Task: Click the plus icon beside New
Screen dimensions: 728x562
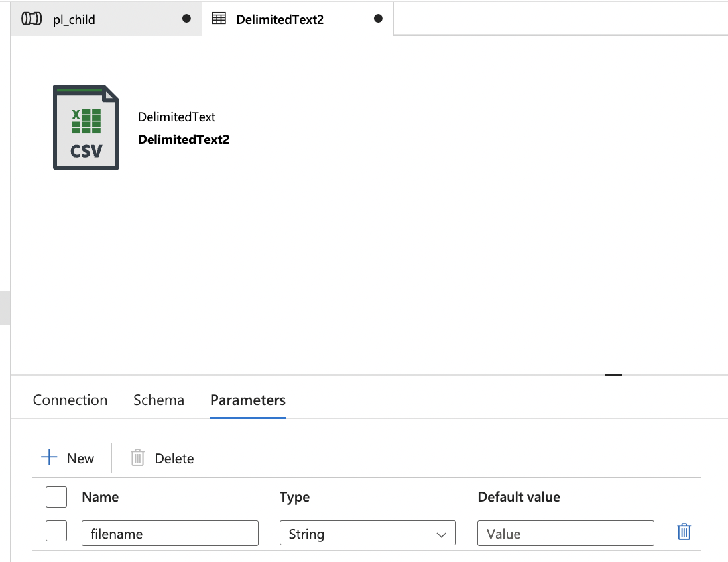Action: coord(48,457)
